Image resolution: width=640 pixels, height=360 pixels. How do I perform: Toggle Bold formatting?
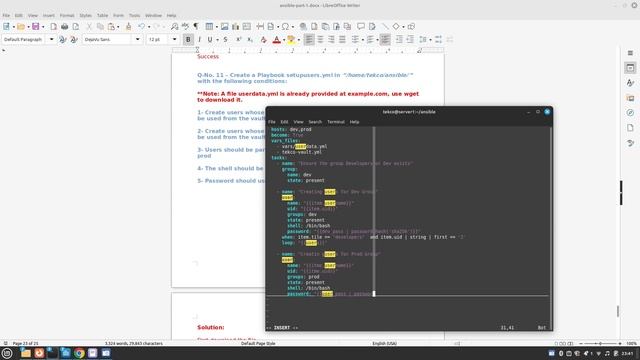188,40
